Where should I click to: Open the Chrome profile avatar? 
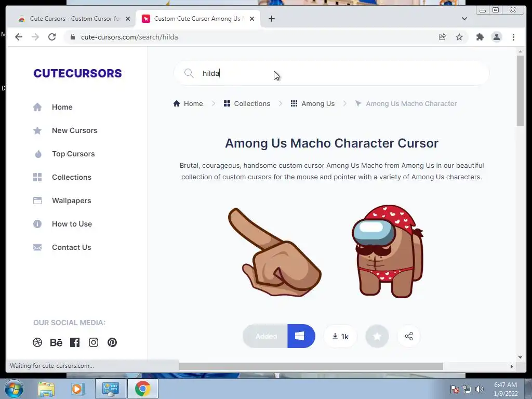click(496, 37)
